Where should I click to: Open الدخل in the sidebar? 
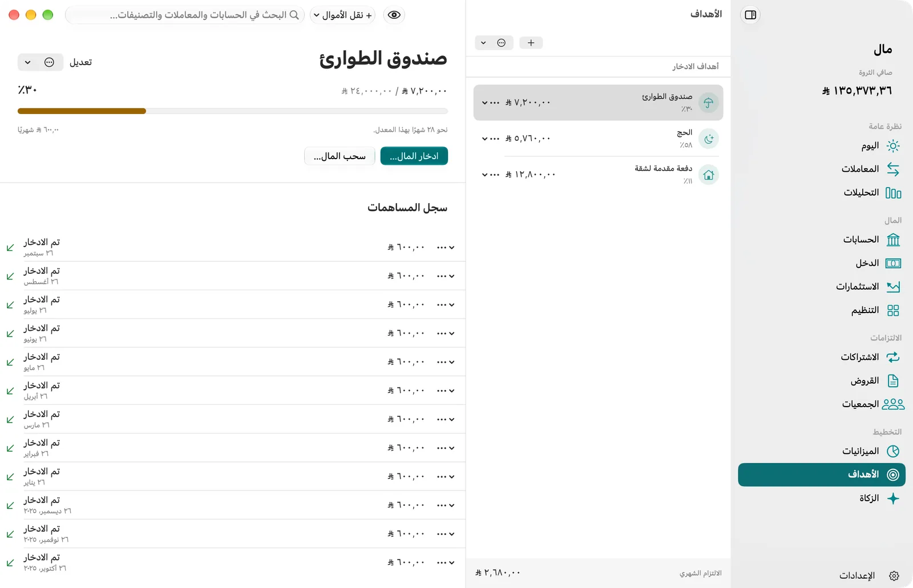822,263
